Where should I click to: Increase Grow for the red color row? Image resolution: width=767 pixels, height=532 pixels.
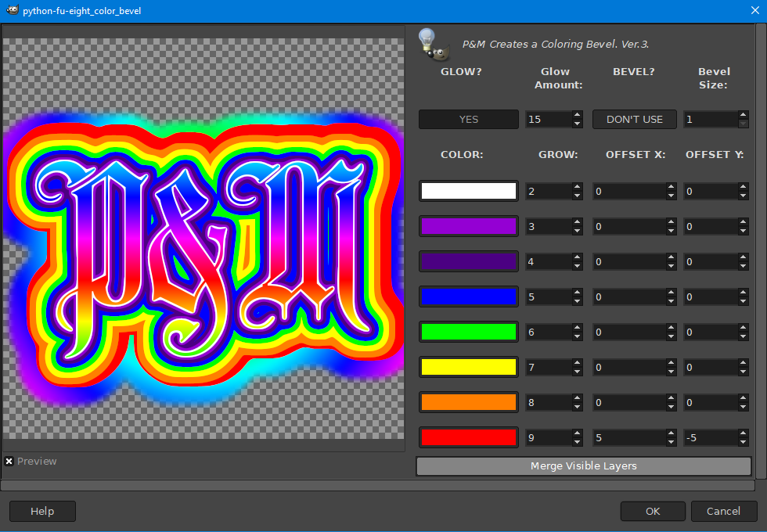pos(578,433)
